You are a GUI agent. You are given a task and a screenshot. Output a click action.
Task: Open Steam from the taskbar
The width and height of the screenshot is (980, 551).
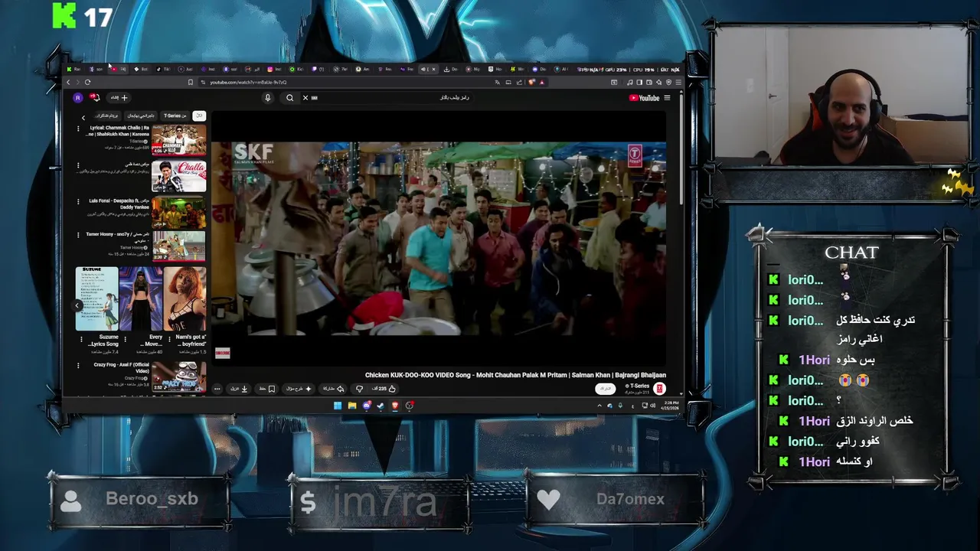tap(381, 406)
